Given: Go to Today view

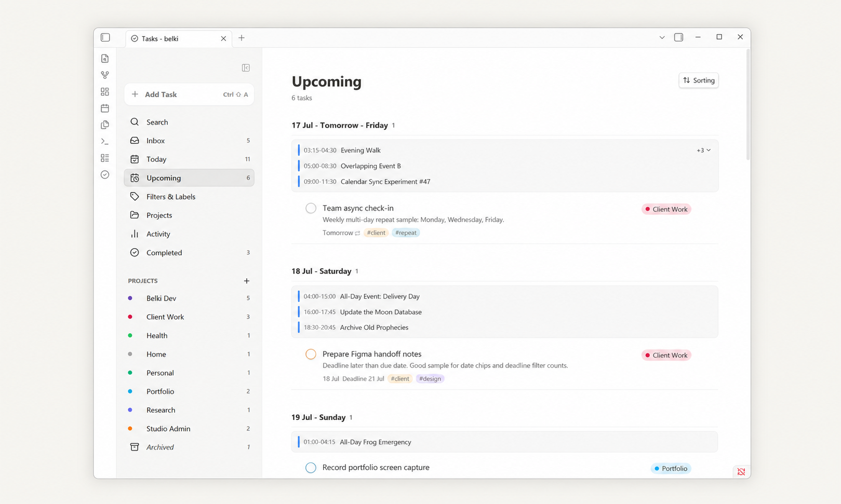Looking at the screenshot, I should 189,159.
